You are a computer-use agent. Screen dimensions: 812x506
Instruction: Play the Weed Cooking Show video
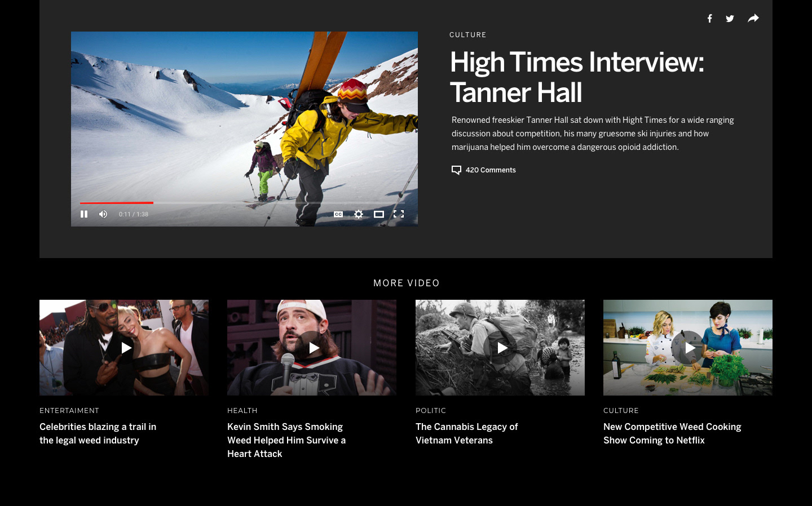(x=688, y=348)
